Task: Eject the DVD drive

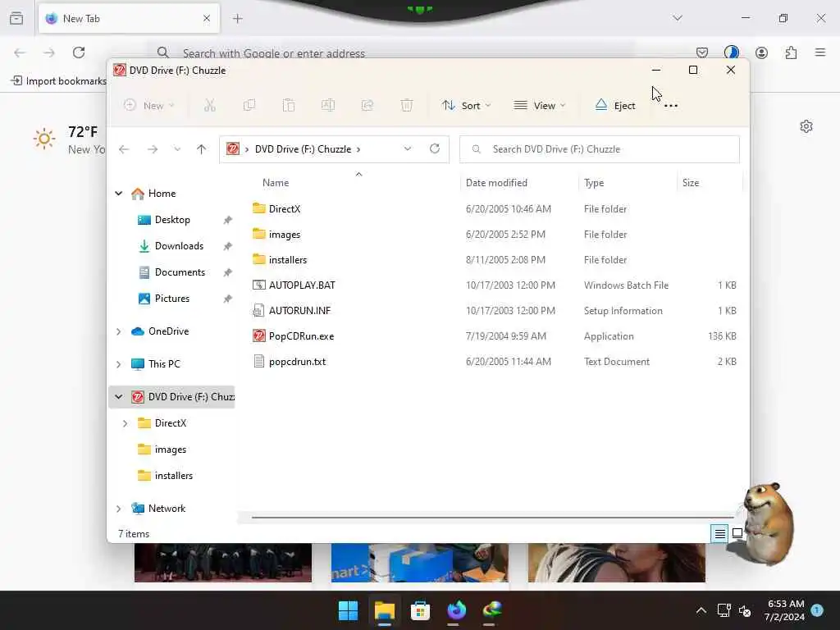Action: click(615, 106)
